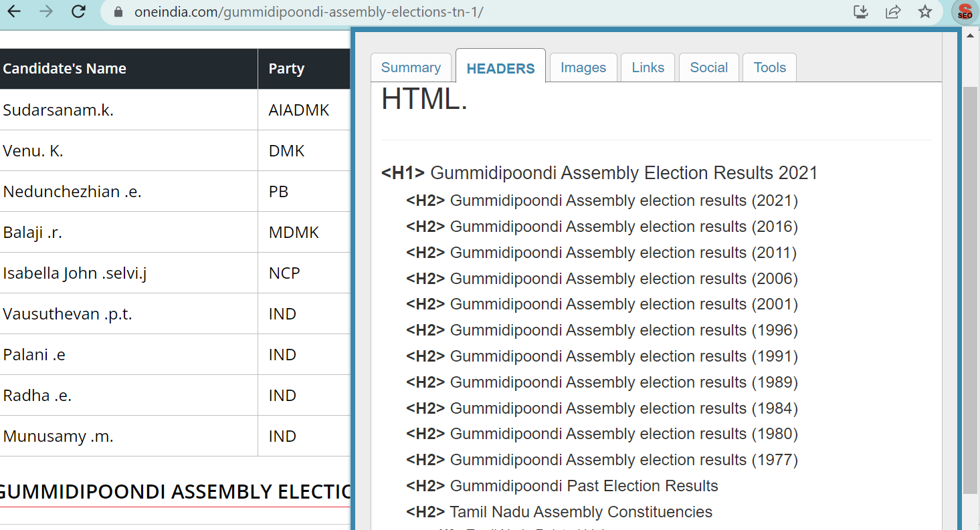
Task: Select H2 election results (2016) line
Action: click(x=602, y=227)
